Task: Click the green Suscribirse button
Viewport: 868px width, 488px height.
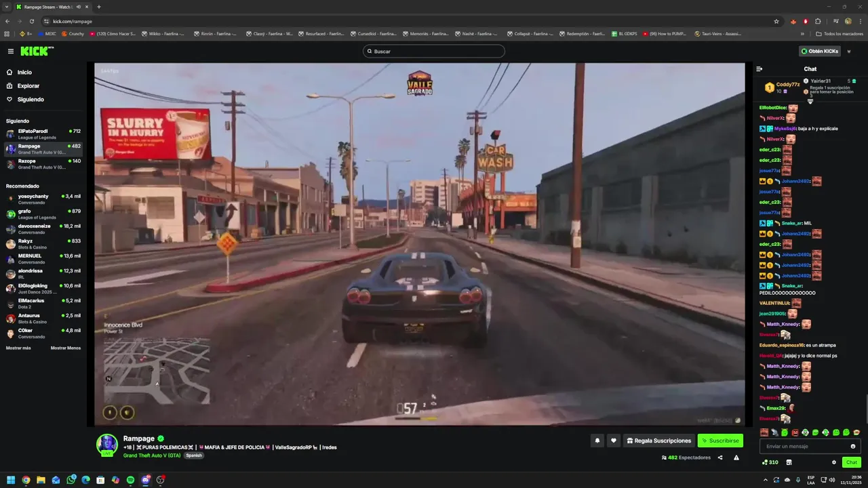Action: pos(720,441)
